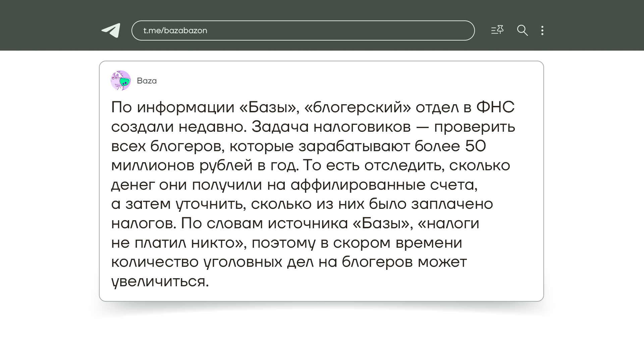The height and width of the screenshot is (362, 644).
Task: Click the word источника in the post
Action: (x=308, y=223)
